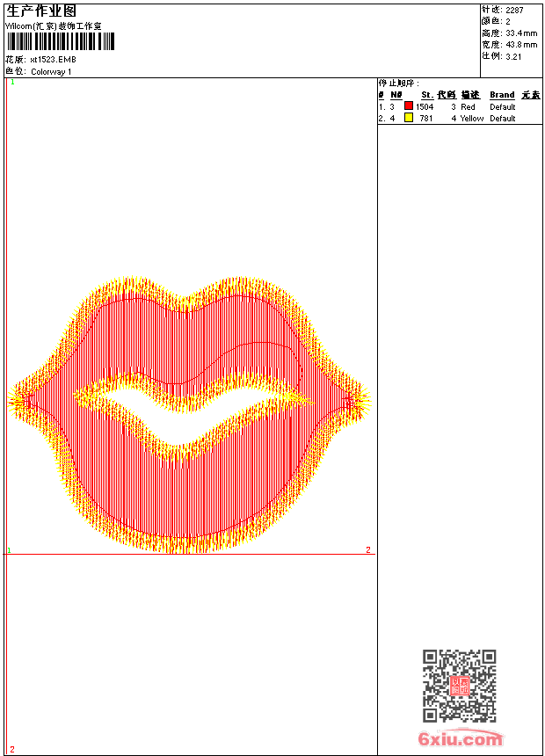Click the St. column header
Screen dimensions: 545x756
coord(426,95)
